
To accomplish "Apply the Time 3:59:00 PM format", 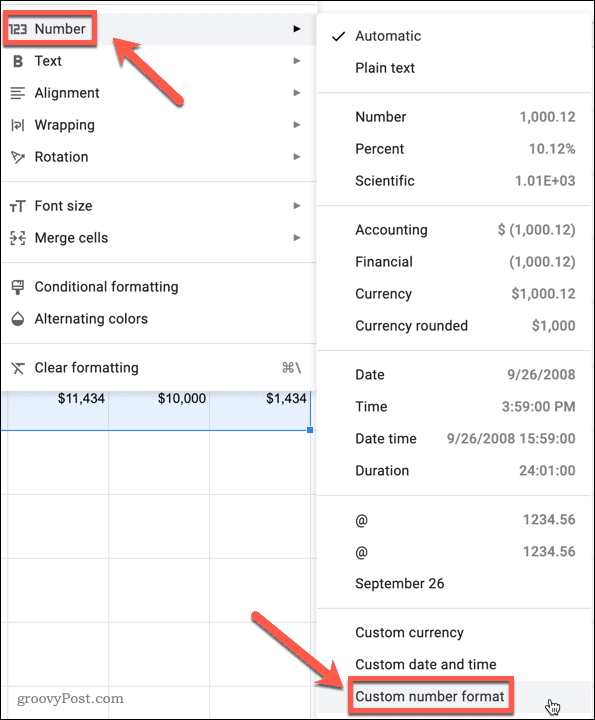I will pyautogui.click(x=454, y=407).
